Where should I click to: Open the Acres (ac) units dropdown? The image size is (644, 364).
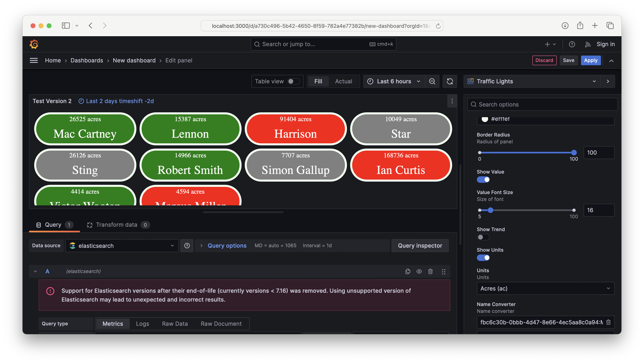coord(545,289)
